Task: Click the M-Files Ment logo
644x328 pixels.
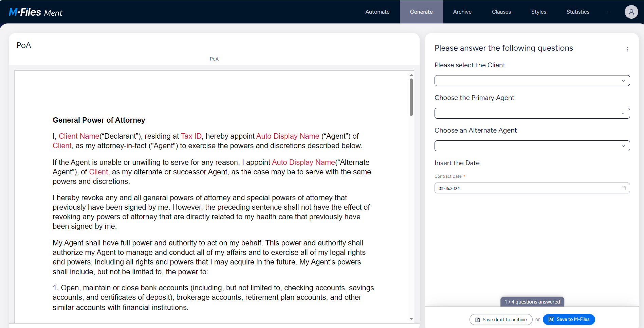Action: [36, 12]
